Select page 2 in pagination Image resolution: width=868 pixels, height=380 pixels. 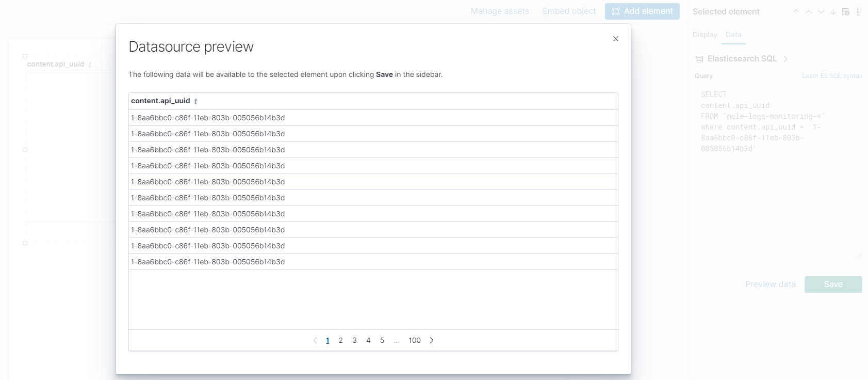click(x=341, y=340)
